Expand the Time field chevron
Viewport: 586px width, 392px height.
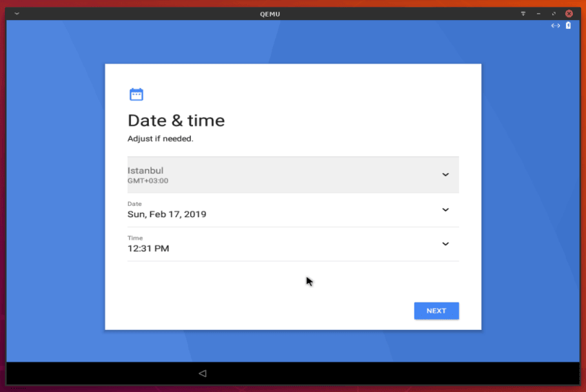click(x=445, y=244)
